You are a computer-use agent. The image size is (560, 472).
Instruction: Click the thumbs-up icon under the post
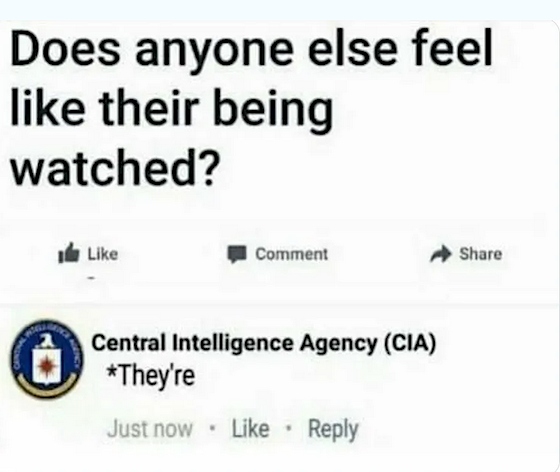69,253
